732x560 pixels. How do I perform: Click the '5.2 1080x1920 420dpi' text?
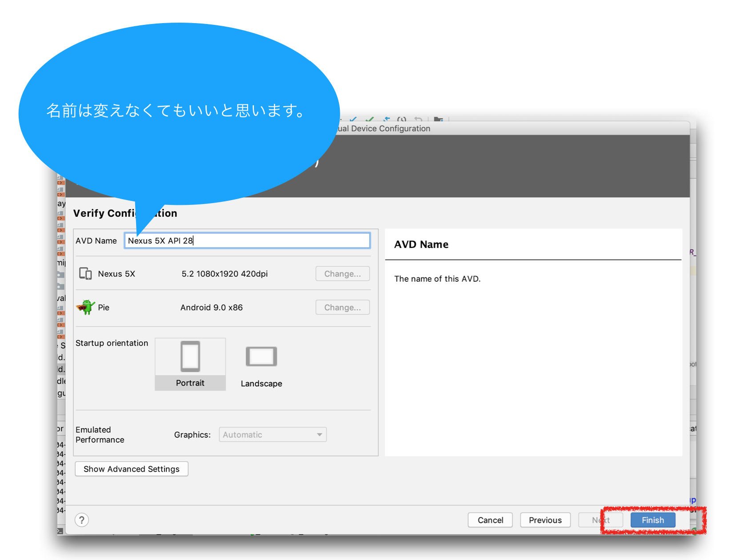point(225,274)
